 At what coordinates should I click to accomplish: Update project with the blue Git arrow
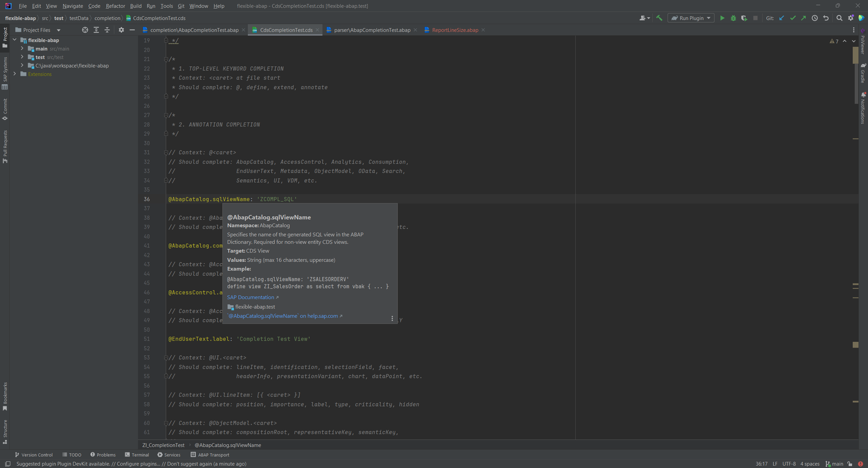[782, 18]
